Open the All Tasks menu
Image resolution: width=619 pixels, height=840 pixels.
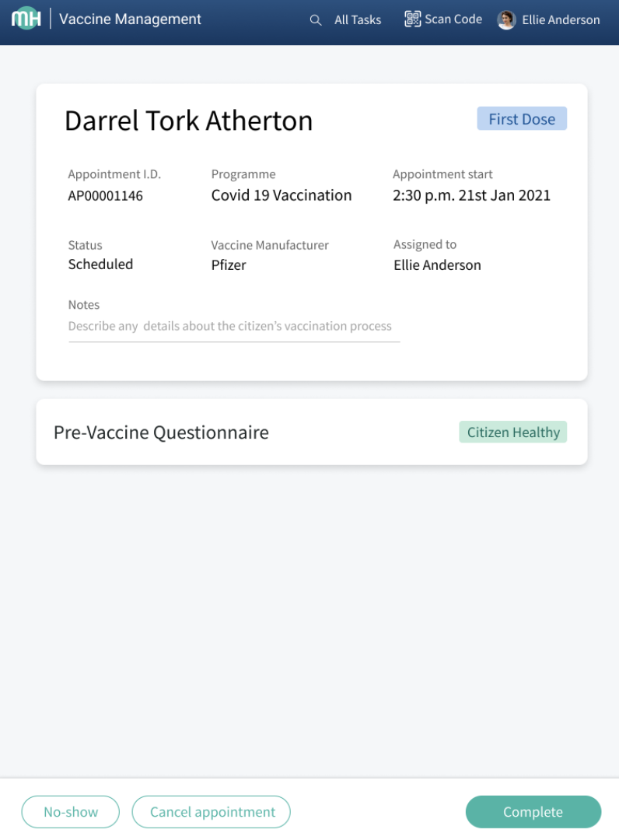pos(358,20)
